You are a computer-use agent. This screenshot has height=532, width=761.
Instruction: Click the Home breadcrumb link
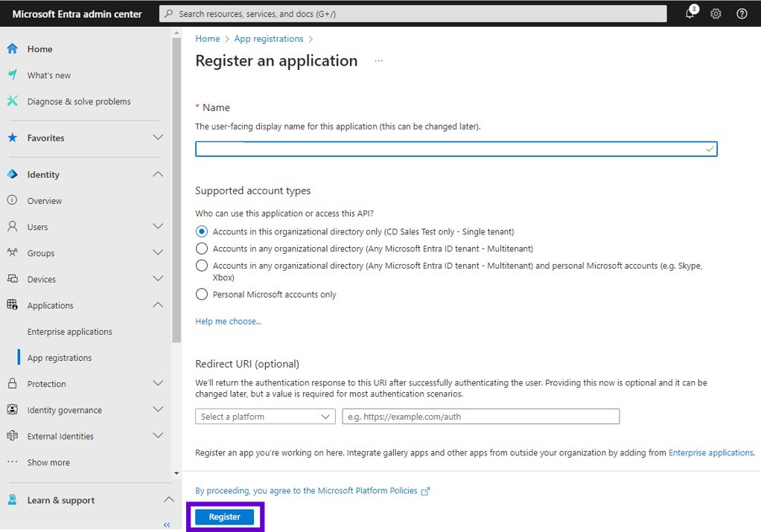[207, 39]
